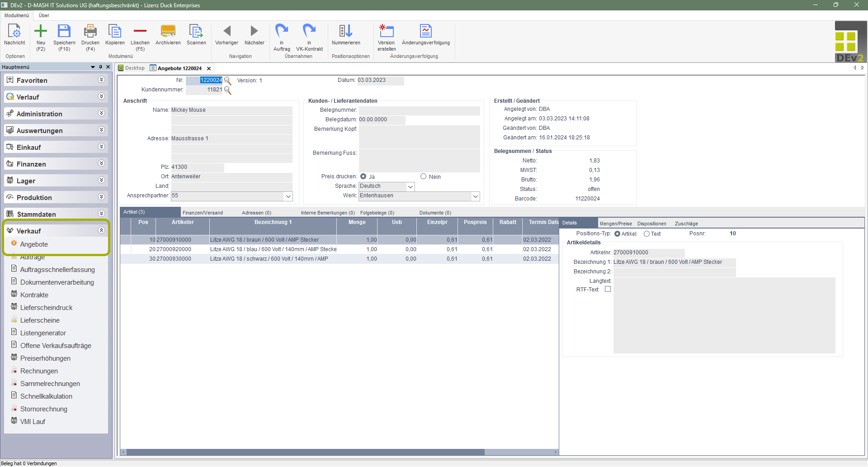Viewport: 868px width, 467px height.
Task: Click the Neu (F2) plus icon
Action: (x=41, y=31)
